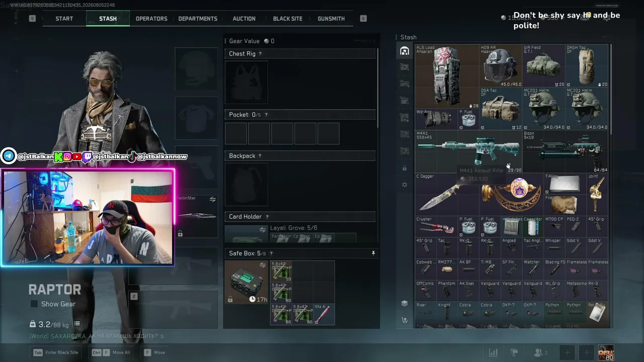
Task: Open the Safe Box help icon
Action: [x=271, y=253]
